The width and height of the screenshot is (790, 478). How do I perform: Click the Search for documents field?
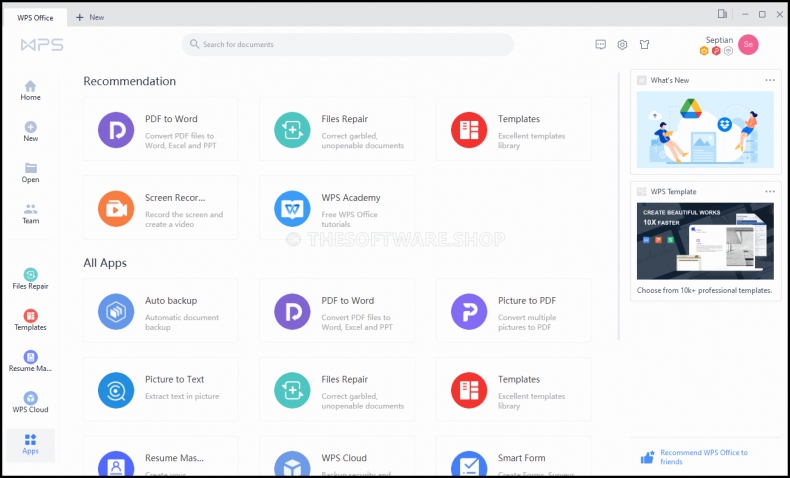tap(347, 45)
